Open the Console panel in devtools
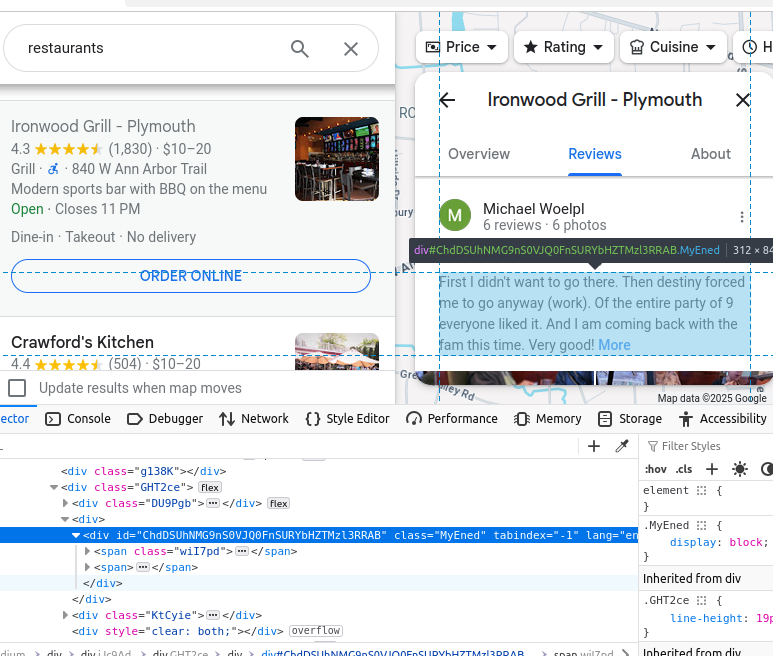Viewport: 773px width, 656px height. [78, 419]
